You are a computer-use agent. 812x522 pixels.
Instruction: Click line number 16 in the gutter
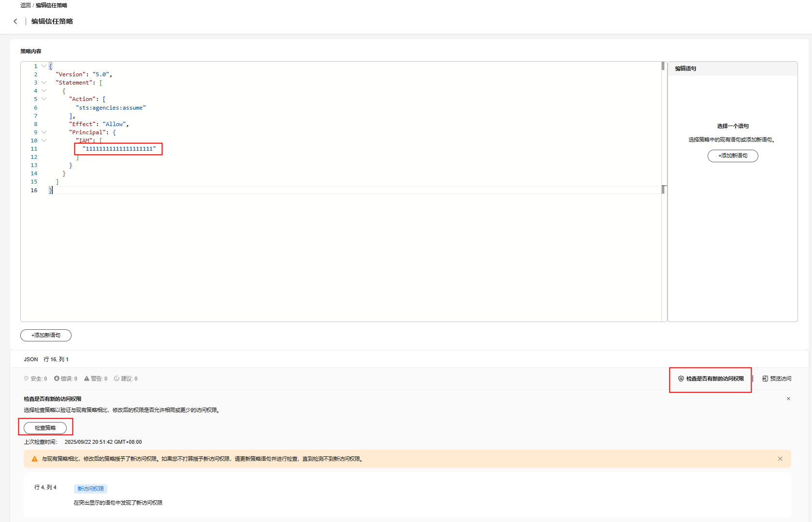[x=34, y=190]
